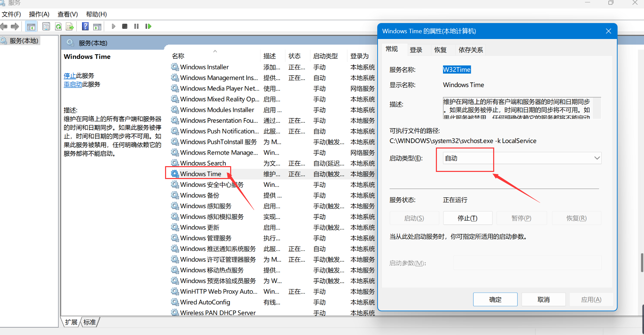Toggle the console tree pane toolbar icon
Viewport: 644px width, 335px height.
[31, 26]
